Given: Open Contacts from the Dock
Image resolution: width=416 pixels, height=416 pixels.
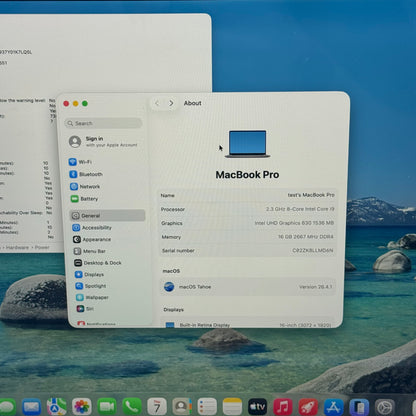Looking at the screenshot, I should pos(182,407).
